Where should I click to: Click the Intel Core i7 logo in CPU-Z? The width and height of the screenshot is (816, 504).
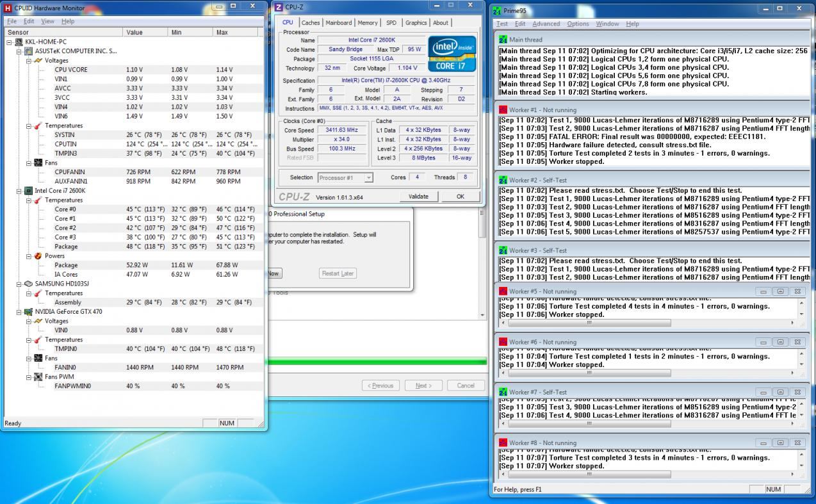point(452,53)
